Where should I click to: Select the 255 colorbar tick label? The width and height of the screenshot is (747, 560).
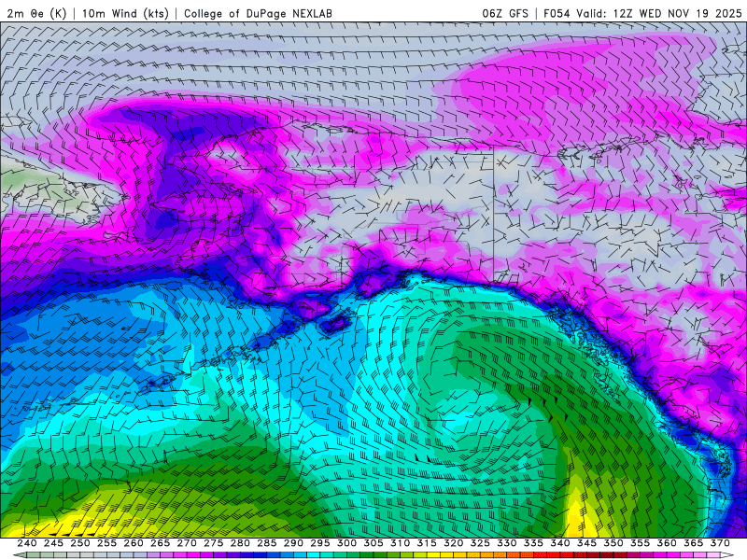tap(106, 543)
